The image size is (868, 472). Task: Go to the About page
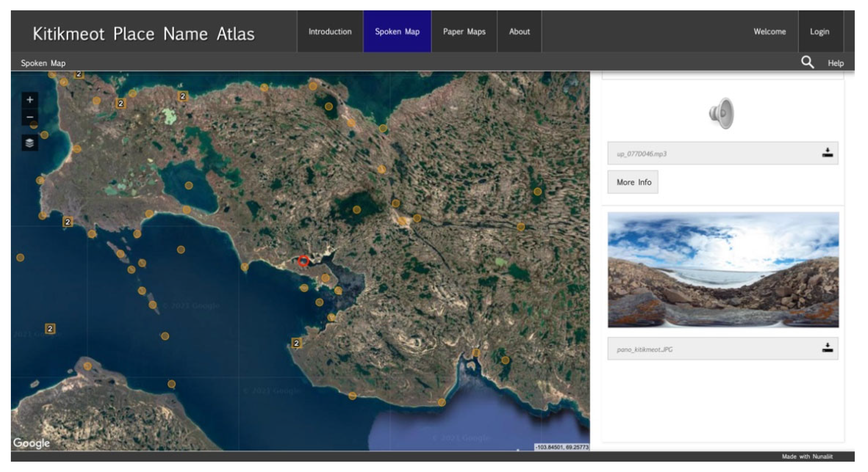coord(519,32)
